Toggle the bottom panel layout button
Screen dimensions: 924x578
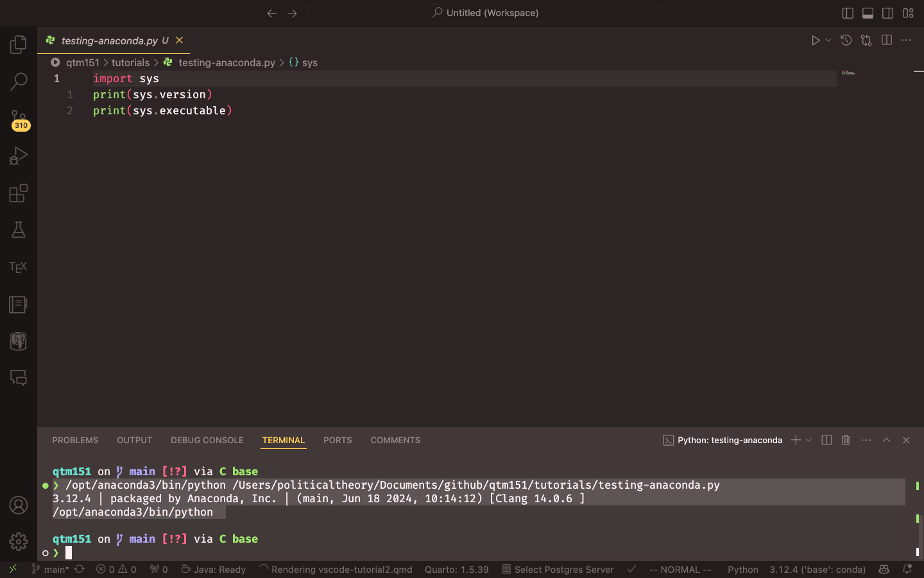[868, 13]
